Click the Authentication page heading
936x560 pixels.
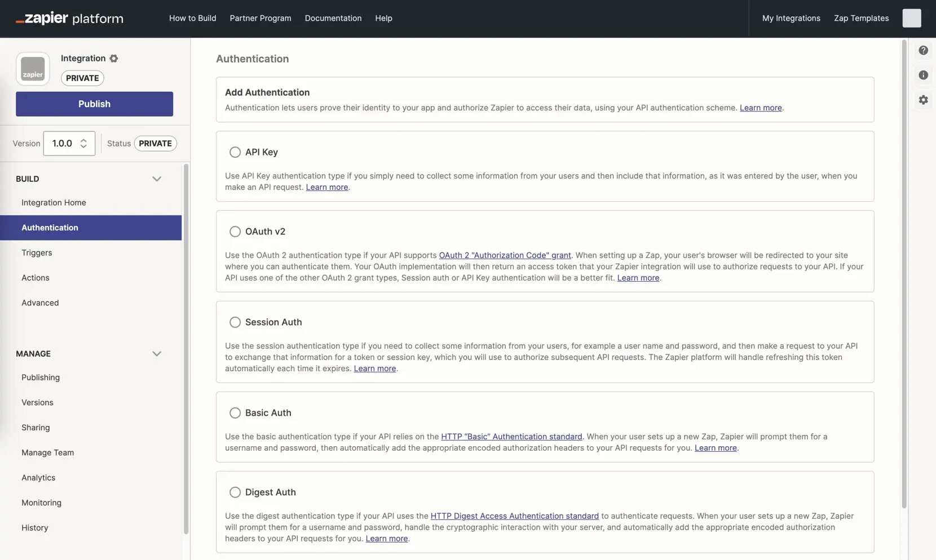252,59
